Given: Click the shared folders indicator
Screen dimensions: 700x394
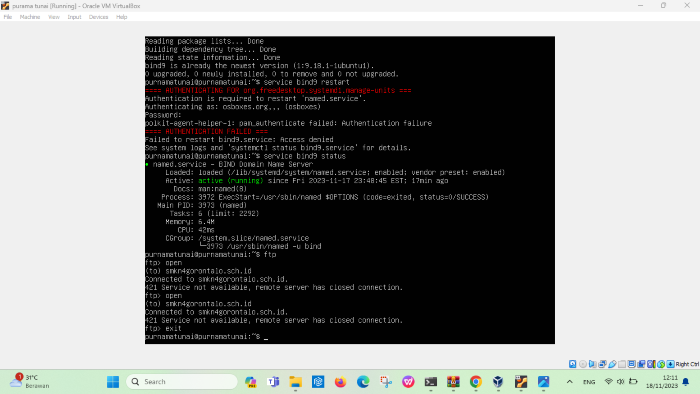Looking at the screenshot, I should coord(622,364).
